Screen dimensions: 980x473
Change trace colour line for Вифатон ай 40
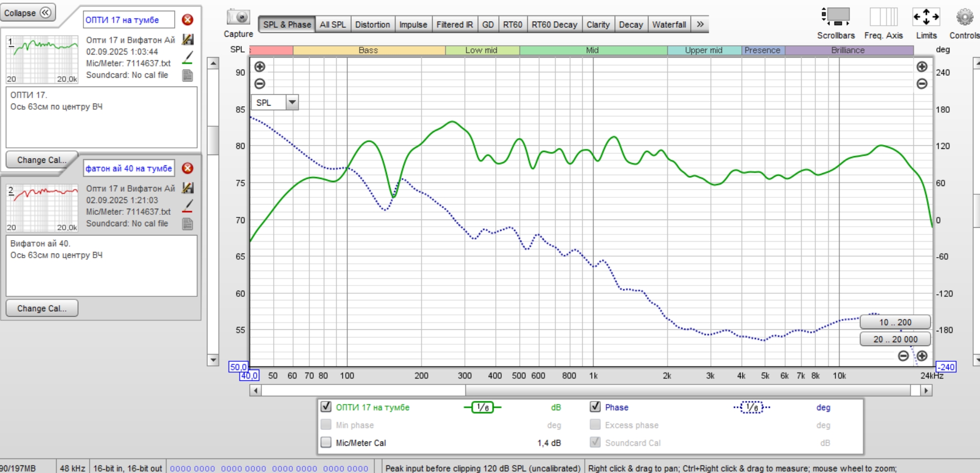point(188,206)
